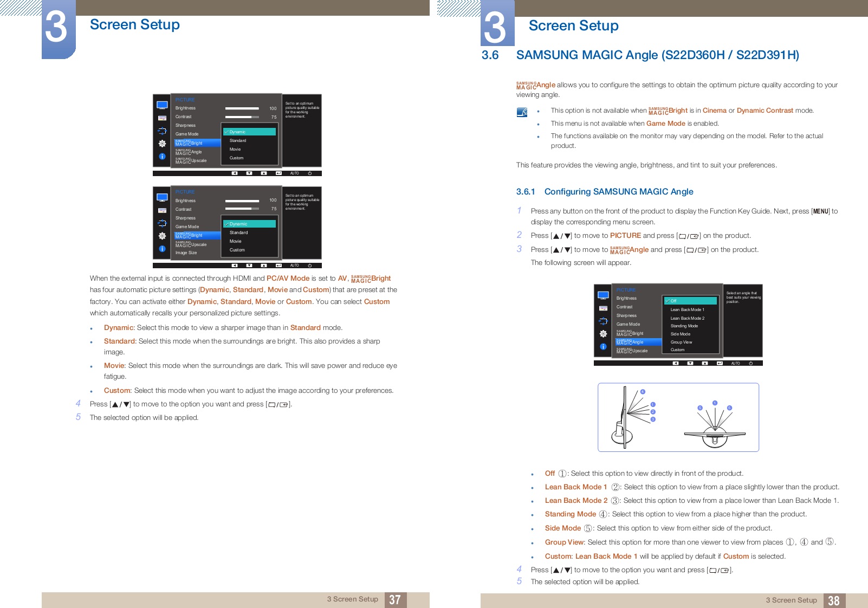Click the orange 'Dynamic Contrast' text in the note
This screenshot has width=868, height=608.
[765, 110]
